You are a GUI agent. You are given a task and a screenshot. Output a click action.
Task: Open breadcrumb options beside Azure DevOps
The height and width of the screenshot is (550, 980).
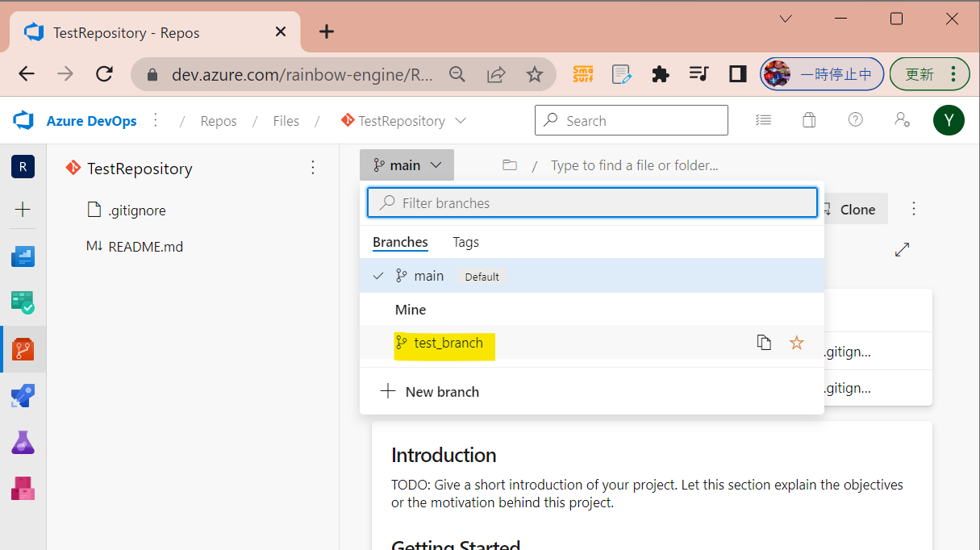156,120
